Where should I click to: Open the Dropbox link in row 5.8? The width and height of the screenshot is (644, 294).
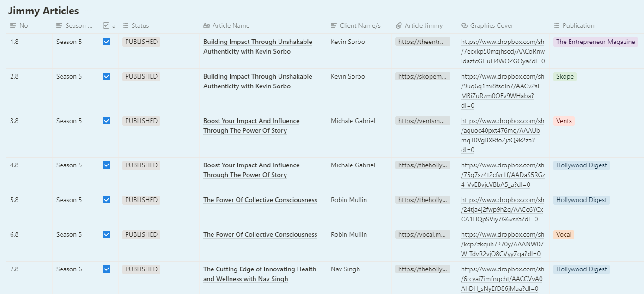coord(502,210)
